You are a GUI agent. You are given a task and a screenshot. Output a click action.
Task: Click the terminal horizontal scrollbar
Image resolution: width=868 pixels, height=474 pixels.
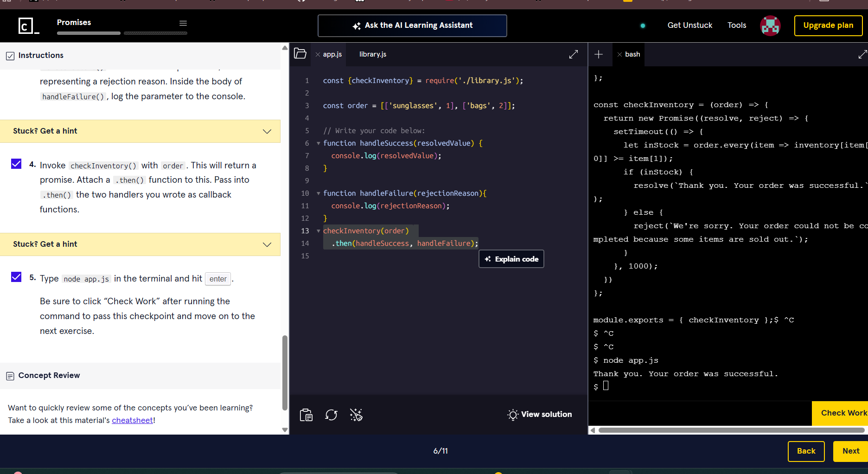click(730, 430)
